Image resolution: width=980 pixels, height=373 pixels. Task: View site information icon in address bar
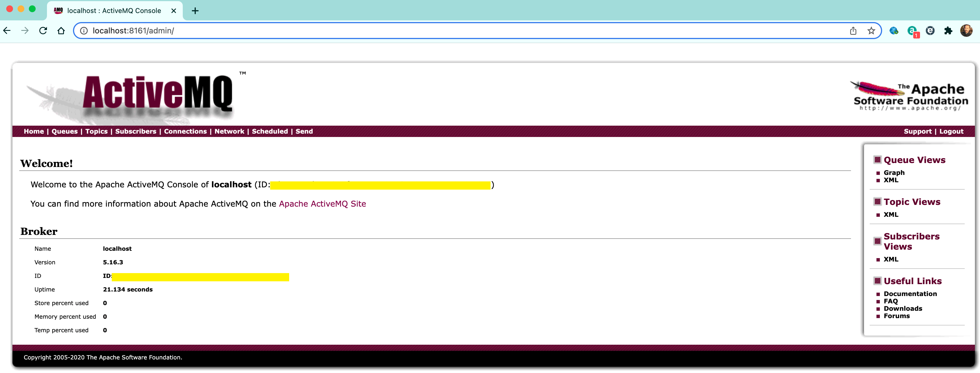click(84, 31)
